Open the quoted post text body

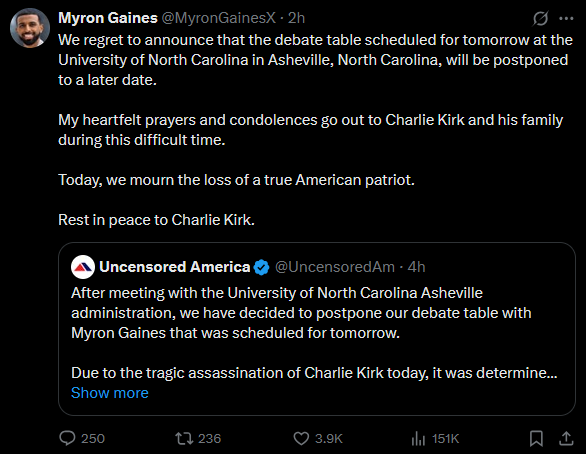pos(314,333)
